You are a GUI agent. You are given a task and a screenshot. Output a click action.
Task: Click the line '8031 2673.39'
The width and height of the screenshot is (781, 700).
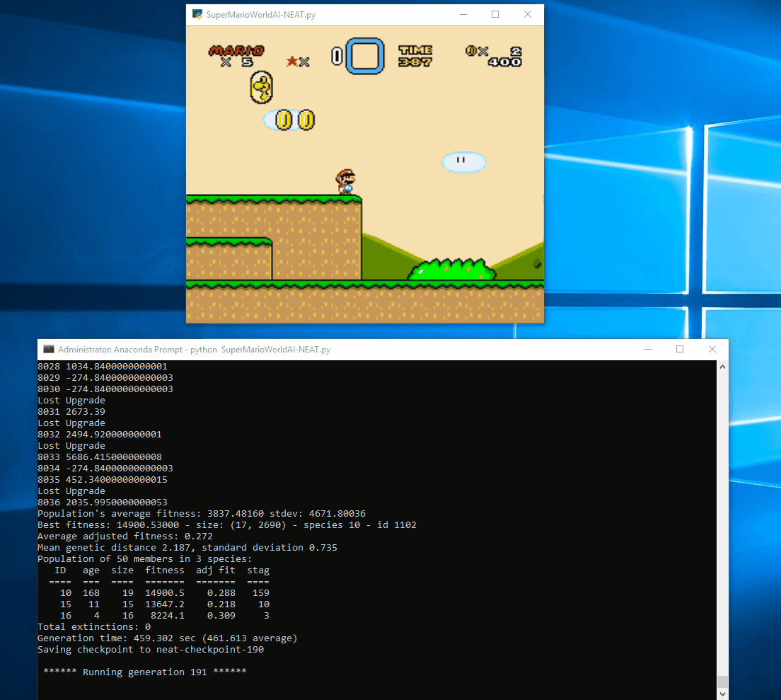pos(71,411)
